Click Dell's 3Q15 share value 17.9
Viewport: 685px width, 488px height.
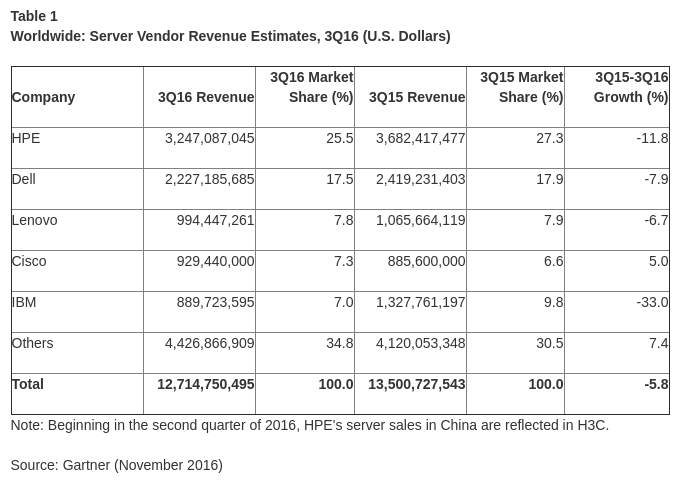(x=550, y=179)
